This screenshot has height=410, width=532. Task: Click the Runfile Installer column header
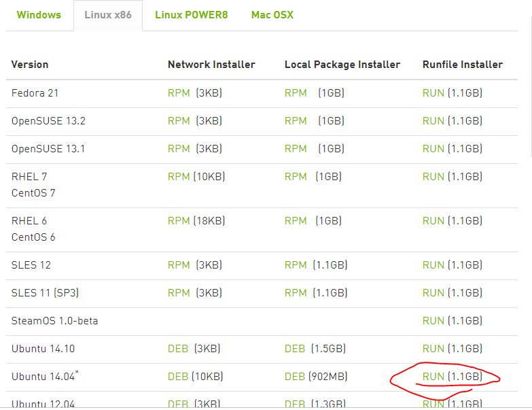pos(463,65)
